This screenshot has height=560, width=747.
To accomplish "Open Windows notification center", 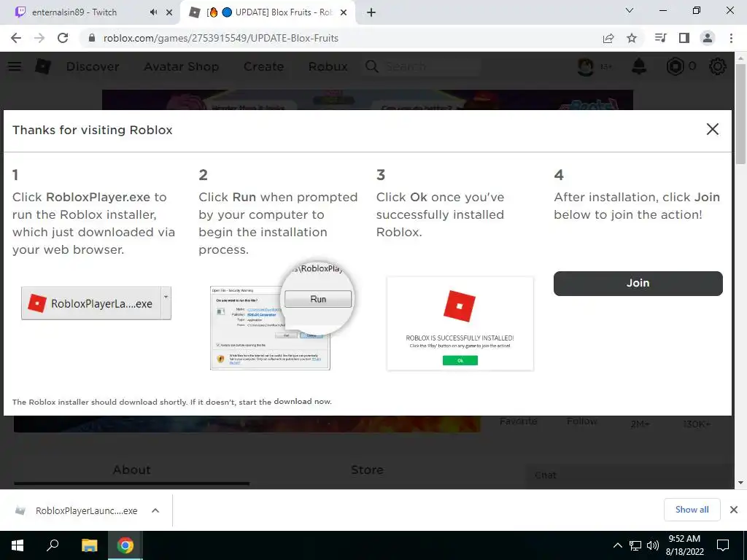I will (723, 545).
